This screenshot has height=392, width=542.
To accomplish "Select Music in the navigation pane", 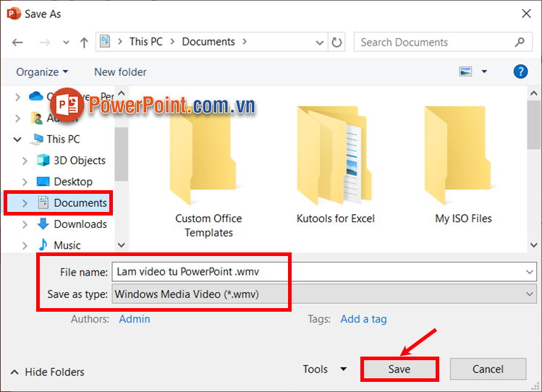I will [x=67, y=245].
